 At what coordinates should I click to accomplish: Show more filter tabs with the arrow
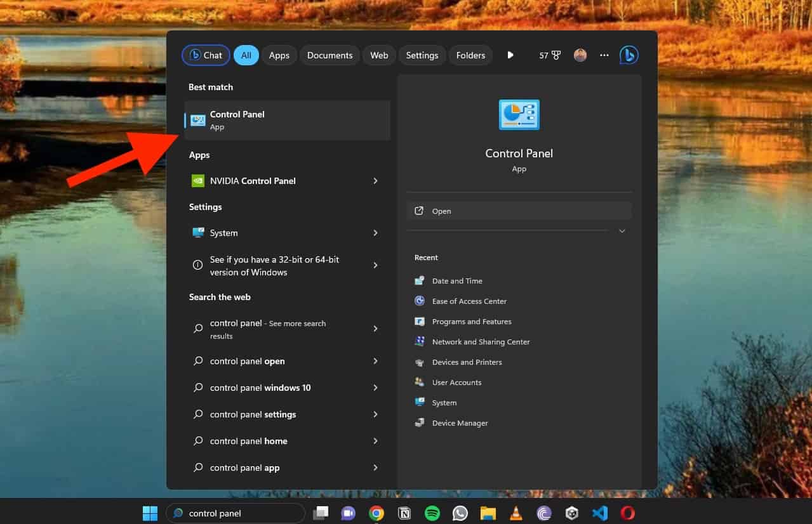[x=510, y=55]
